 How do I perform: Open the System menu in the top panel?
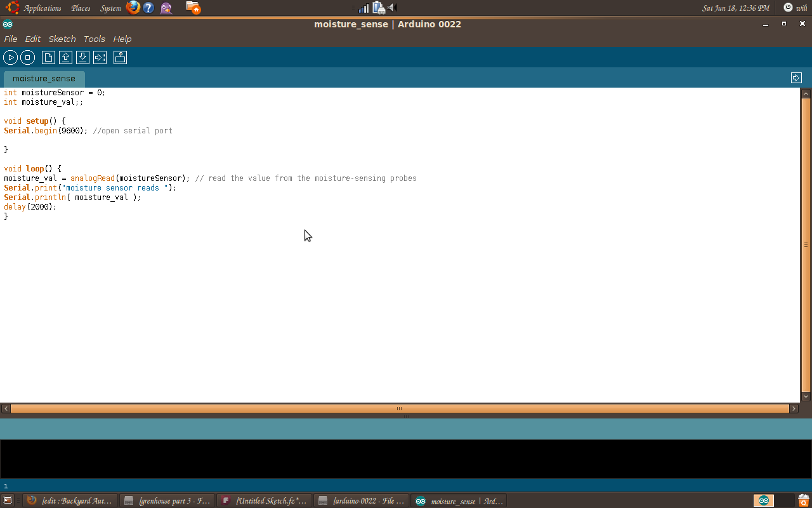pos(110,8)
